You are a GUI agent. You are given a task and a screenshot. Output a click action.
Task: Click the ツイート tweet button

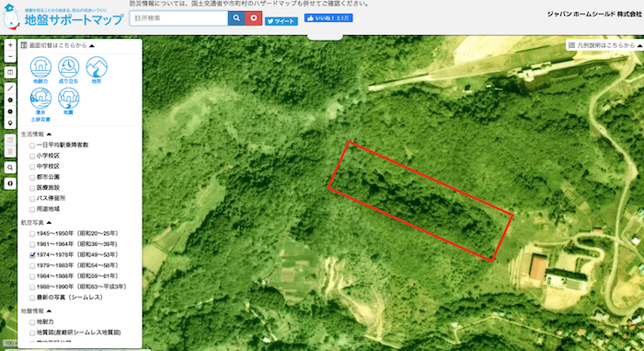click(x=282, y=21)
